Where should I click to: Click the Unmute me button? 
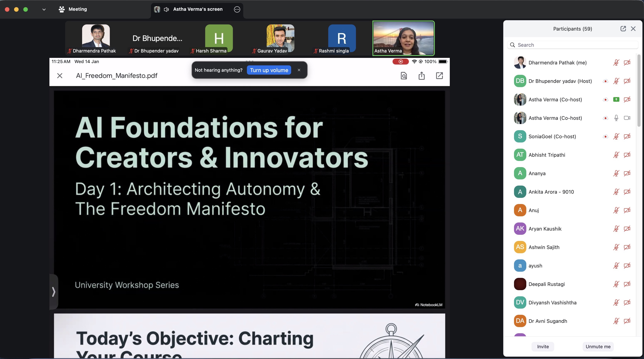(598, 347)
